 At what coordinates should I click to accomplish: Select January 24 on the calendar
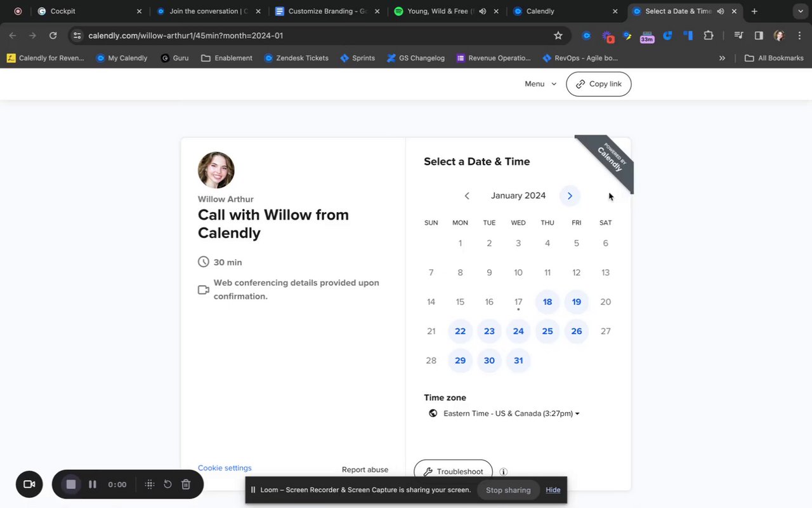point(518,331)
